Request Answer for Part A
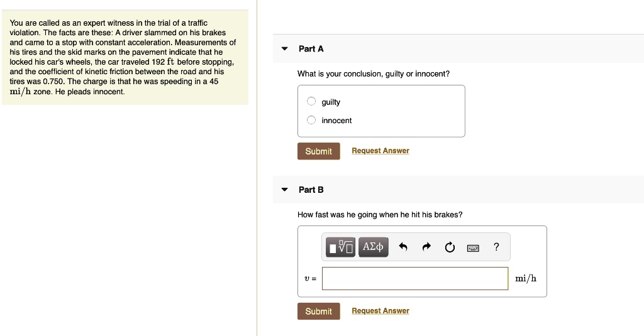Viewport: 644px width, 336px height. point(380,151)
